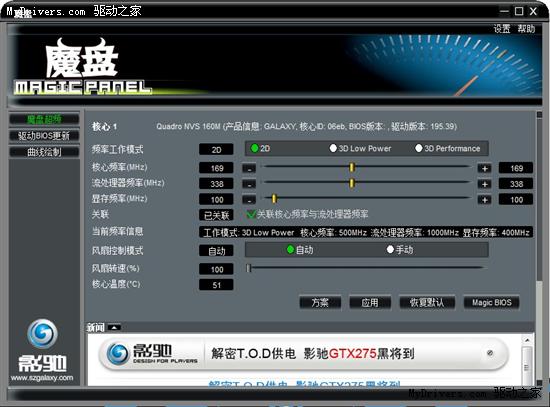Maximize the Magic Panel window
The height and width of the screenshot is (407, 550).
click(x=519, y=11)
